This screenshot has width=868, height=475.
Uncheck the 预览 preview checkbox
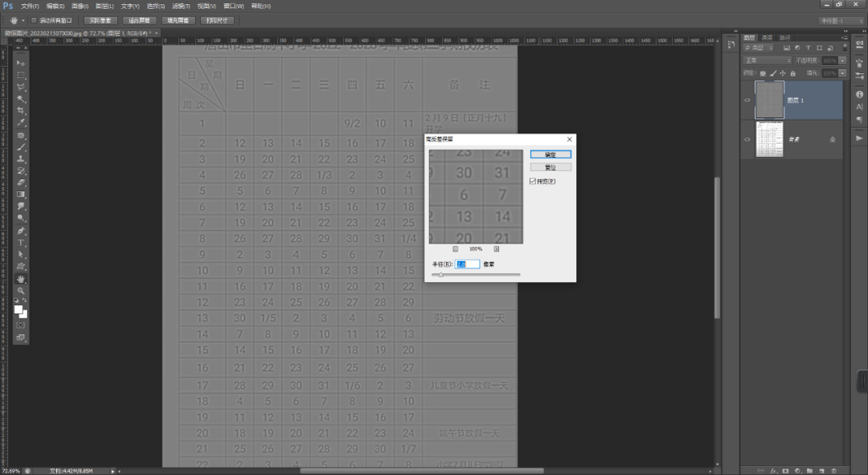coord(533,182)
